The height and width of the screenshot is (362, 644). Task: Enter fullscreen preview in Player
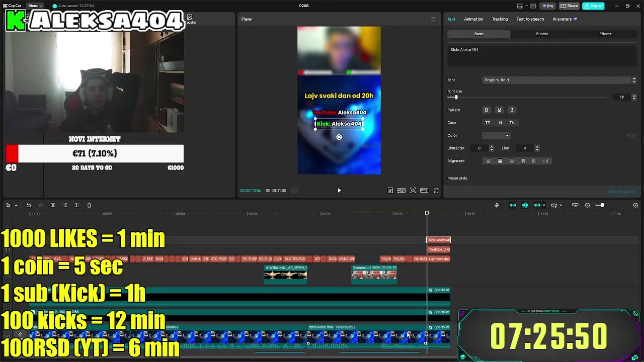436,191
